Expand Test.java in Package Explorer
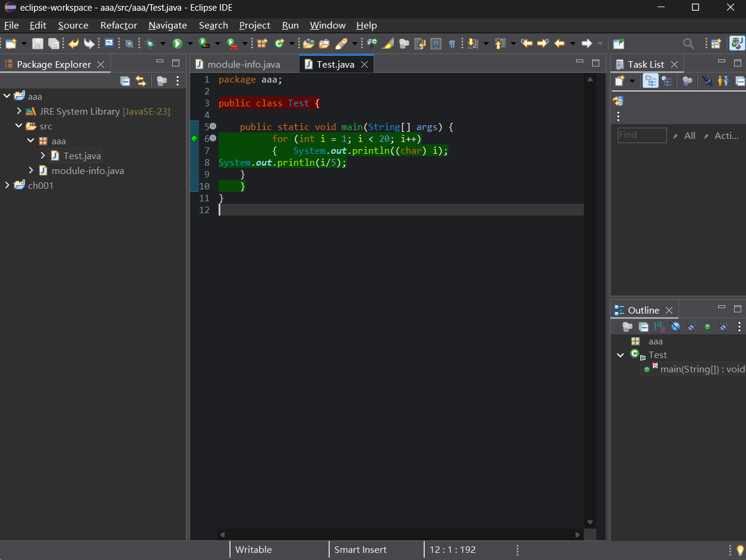The height and width of the screenshot is (560, 746). 43,156
